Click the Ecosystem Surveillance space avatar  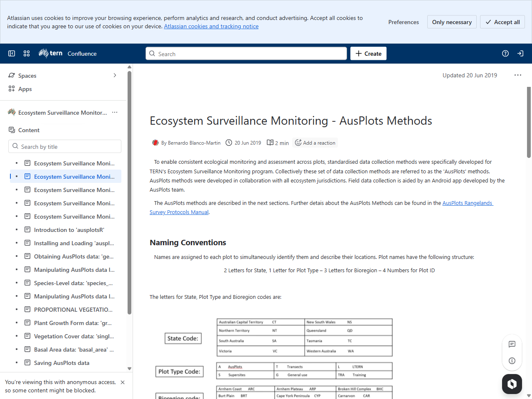click(11, 112)
